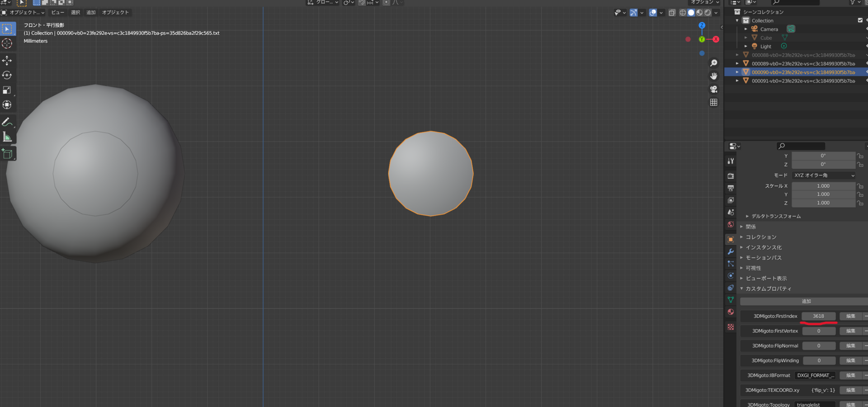Select the Add Cube tool
This screenshot has width=868, height=407.
tap(7, 154)
